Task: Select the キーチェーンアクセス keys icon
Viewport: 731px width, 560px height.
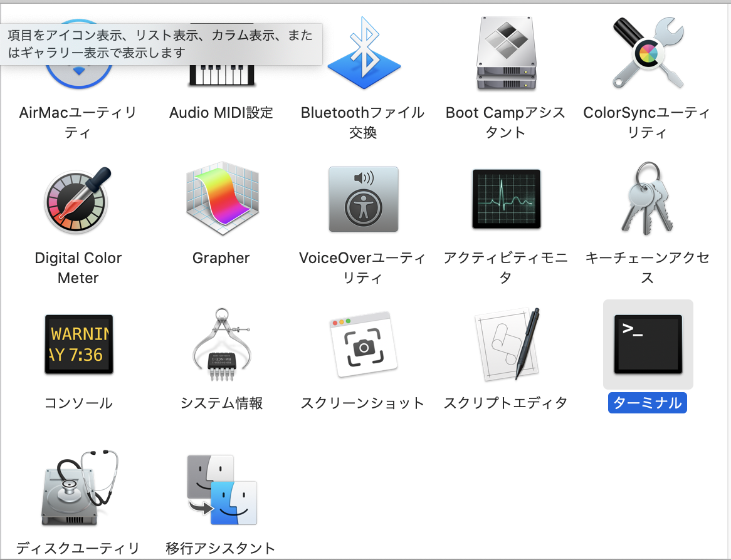Action: tap(648, 199)
